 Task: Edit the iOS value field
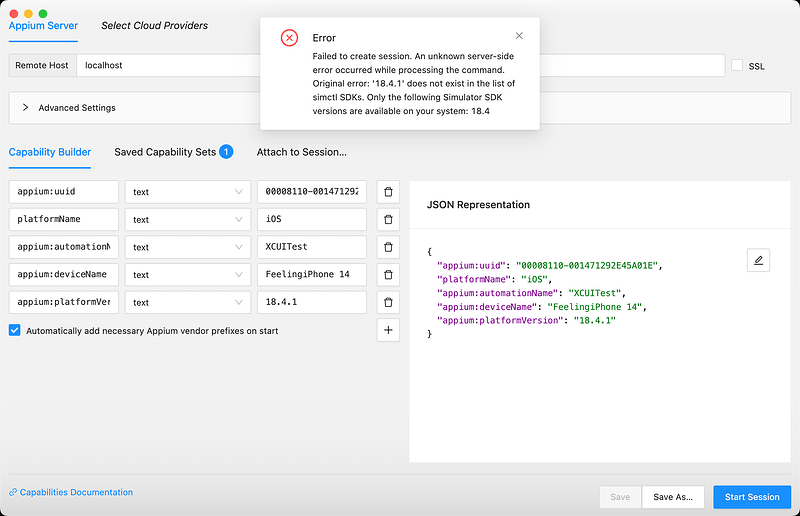click(312, 219)
